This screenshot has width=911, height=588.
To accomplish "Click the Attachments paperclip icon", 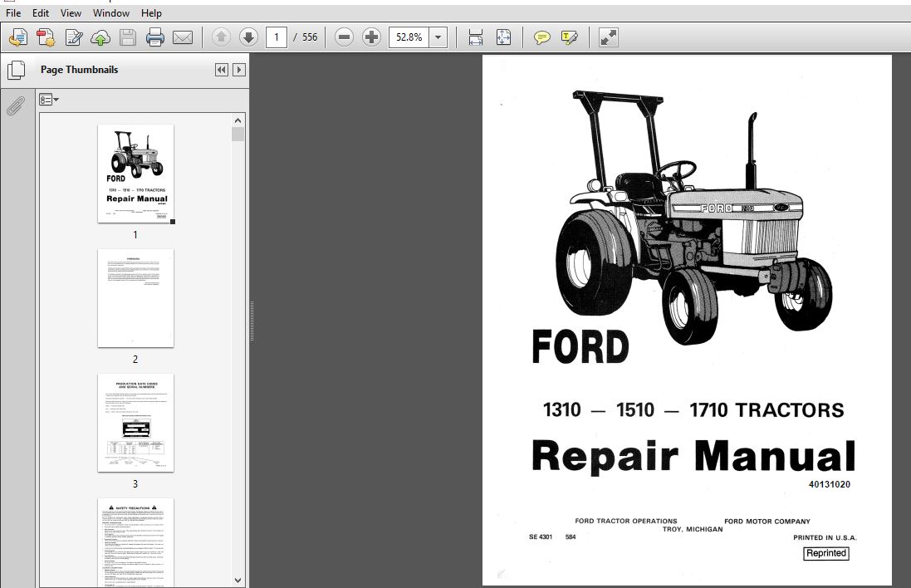I will click(16, 106).
